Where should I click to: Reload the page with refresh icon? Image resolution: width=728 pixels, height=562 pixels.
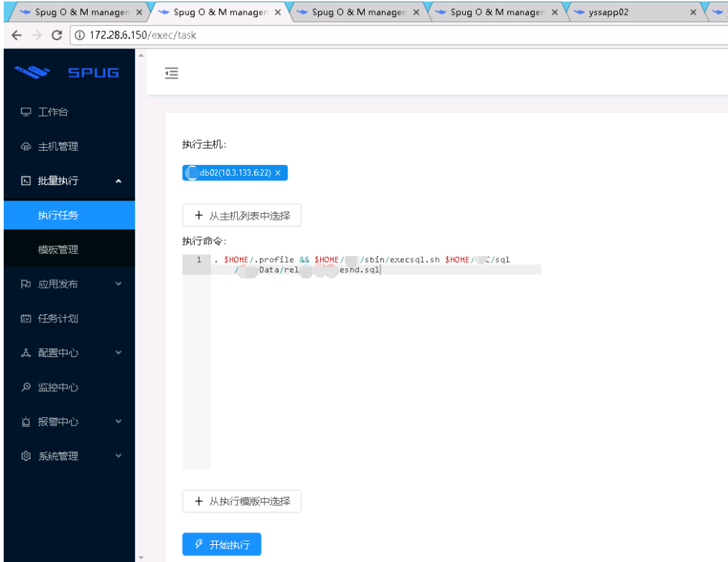[56, 36]
